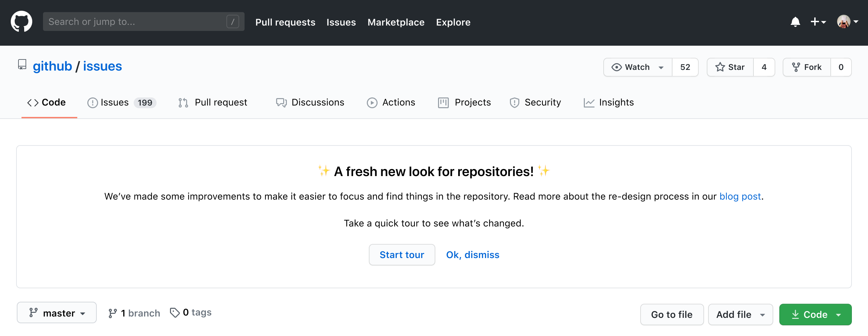
Task: Switch to the Security tab
Action: (535, 102)
